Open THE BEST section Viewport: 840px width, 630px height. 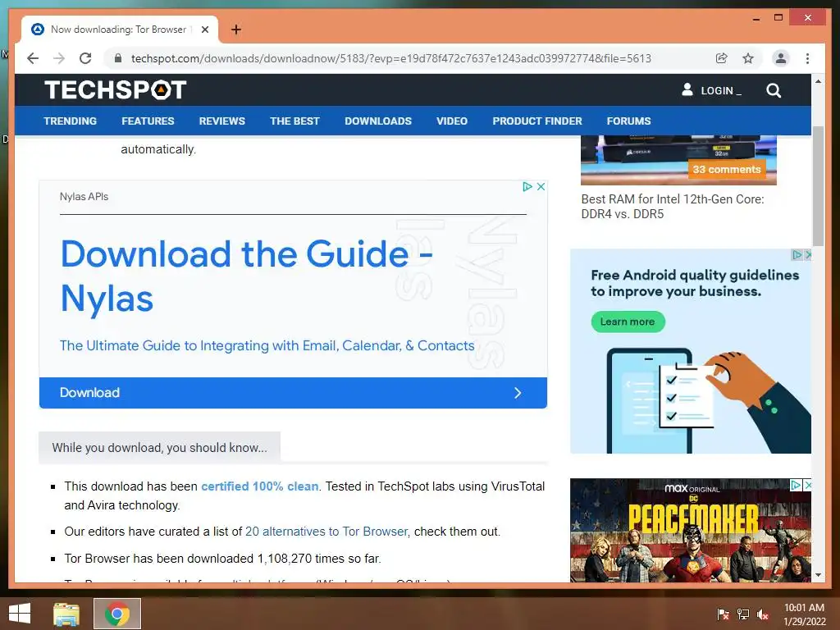294,121
